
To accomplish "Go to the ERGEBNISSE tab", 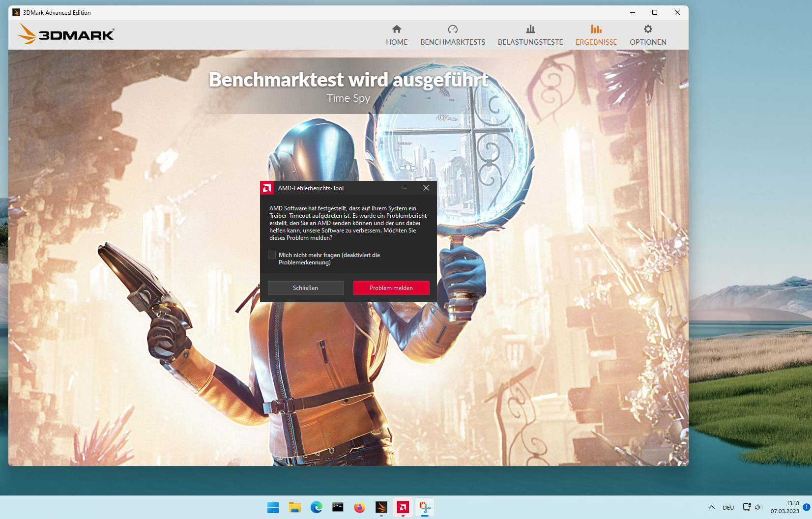I will click(596, 35).
